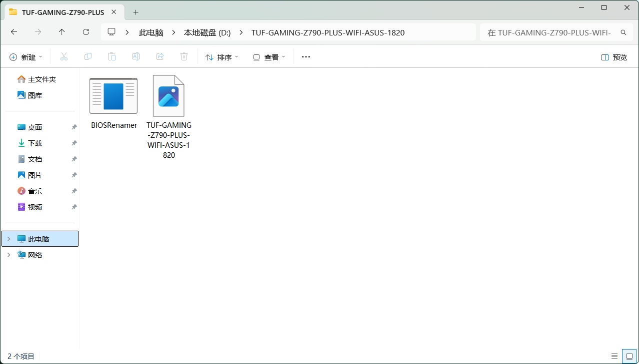
Task: Open 文档 folder in sidebar
Action: tap(30, 159)
